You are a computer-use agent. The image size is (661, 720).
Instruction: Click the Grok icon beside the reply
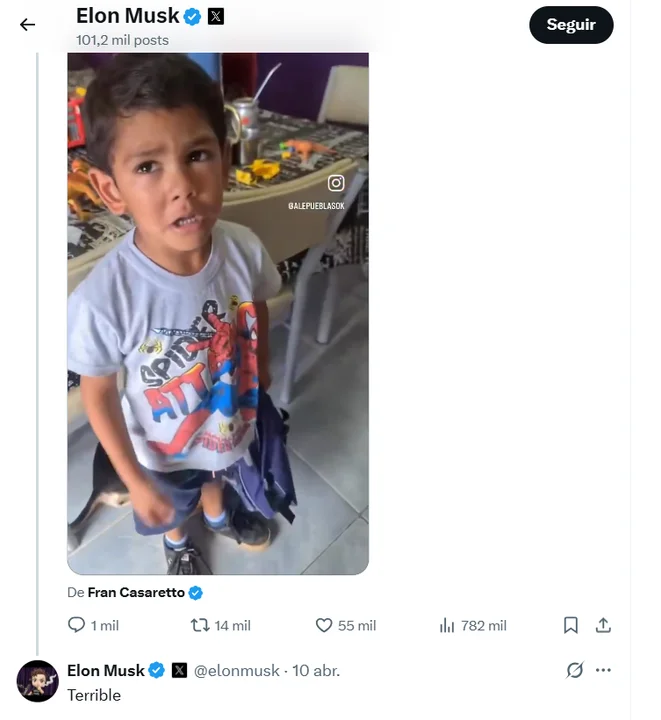pos(574,670)
